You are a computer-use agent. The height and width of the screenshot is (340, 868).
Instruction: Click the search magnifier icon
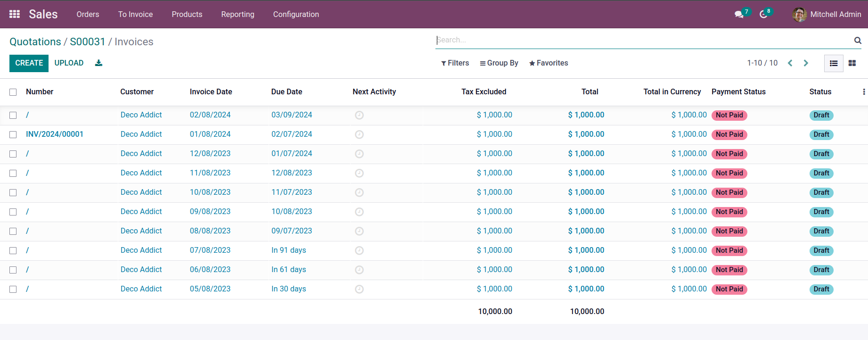[858, 41]
